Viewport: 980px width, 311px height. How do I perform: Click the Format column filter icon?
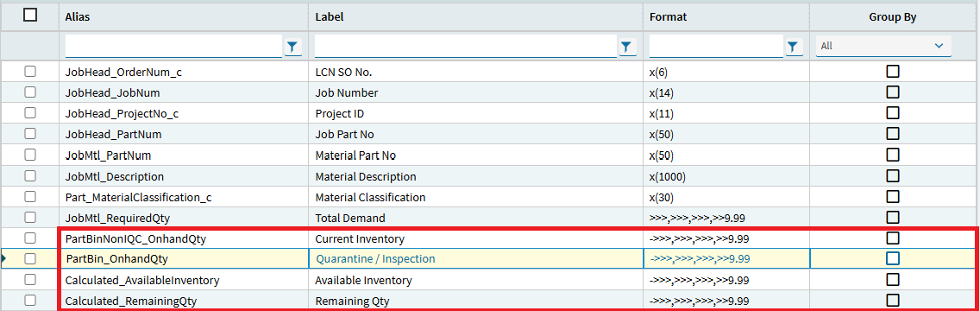click(x=793, y=47)
